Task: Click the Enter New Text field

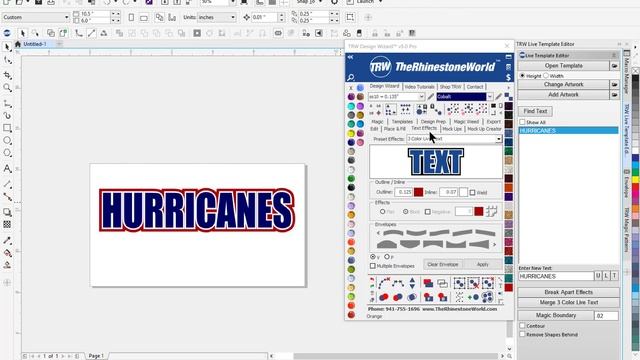Action: point(556,276)
